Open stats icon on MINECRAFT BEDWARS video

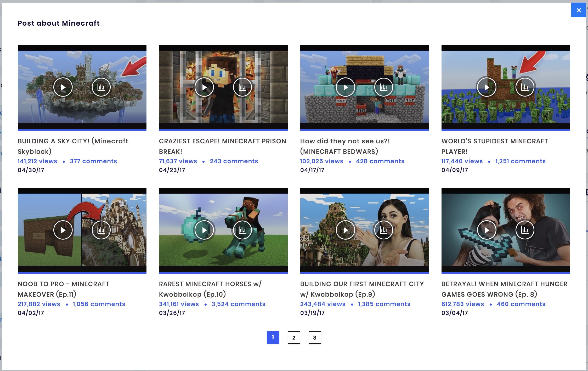click(x=384, y=87)
